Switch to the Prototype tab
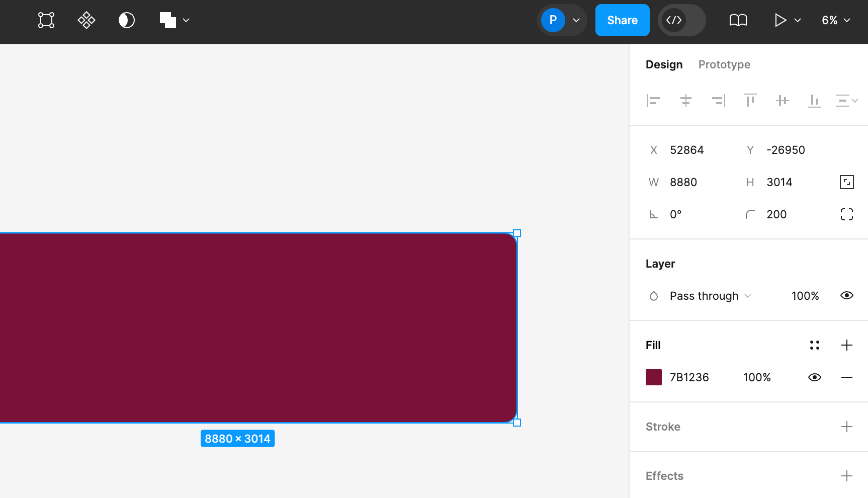This screenshot has width=868, height=498. [724, 64]
